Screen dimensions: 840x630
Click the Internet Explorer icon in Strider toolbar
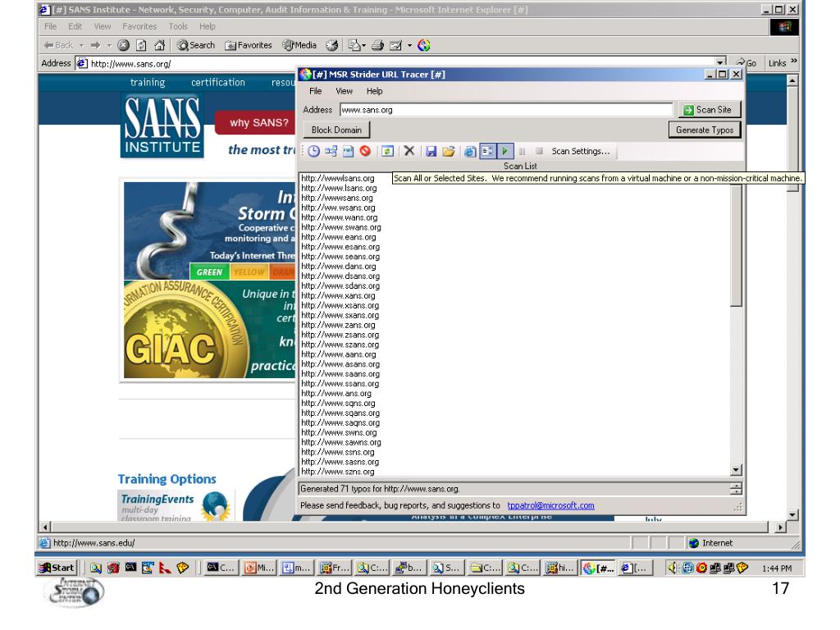click(x=469, y=152)
